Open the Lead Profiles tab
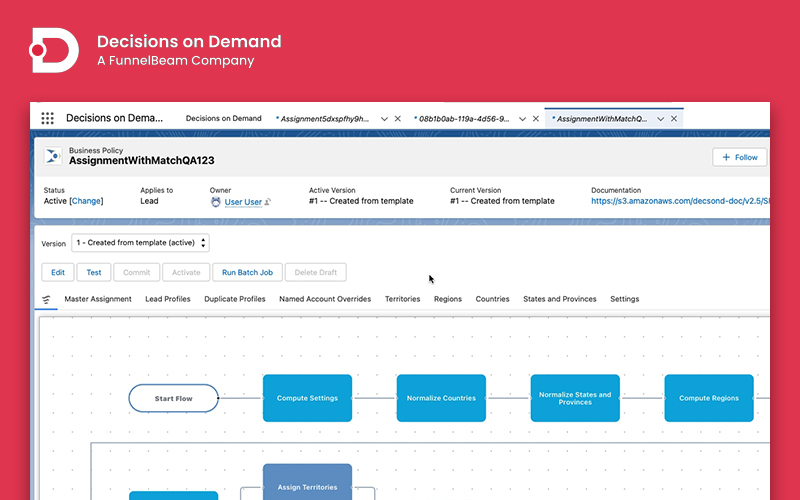The width and height of the screenshot is (800, 500). click(x=168, y=299)
